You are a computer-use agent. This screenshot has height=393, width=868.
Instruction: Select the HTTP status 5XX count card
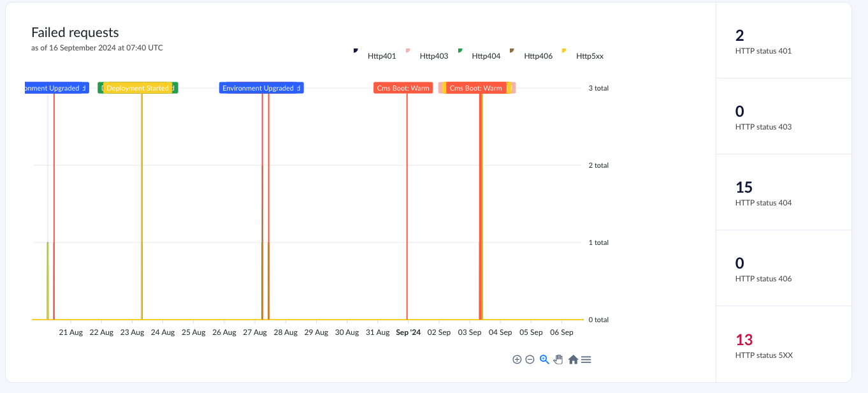(783, 345)
